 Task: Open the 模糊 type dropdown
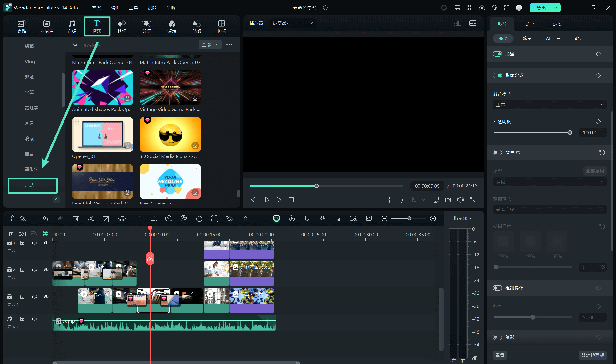550,182
